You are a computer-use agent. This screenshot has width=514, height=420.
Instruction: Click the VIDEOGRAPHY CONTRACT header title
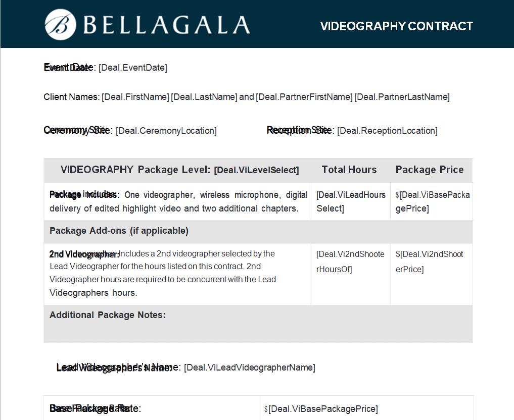[396, 26]
